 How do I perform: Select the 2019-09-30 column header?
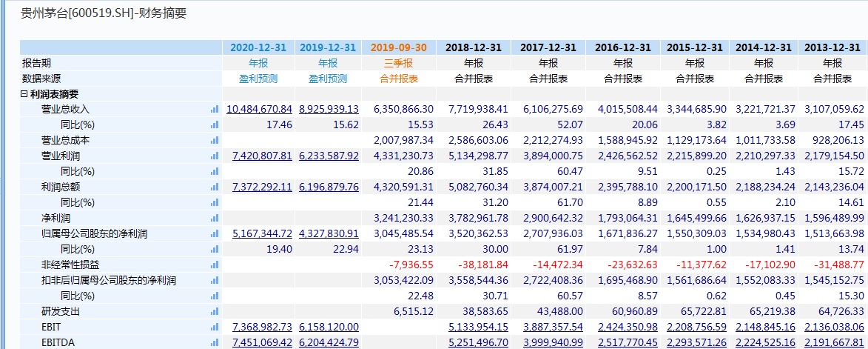tap(399, 47)
